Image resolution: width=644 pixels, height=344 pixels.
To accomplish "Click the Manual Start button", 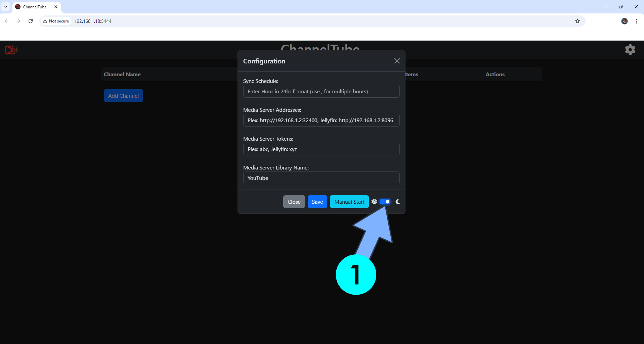I will (x=349, y=202).
